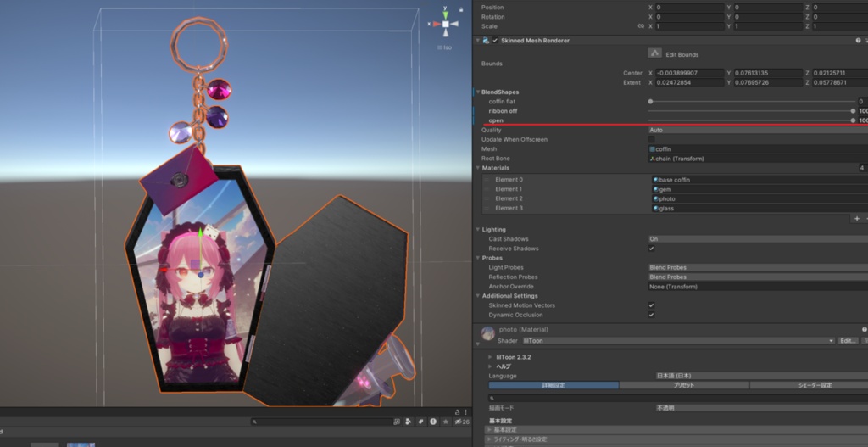Switch to the シェーダー設定 tab
Viewport: 868px width, 447px height.
point(810,385)
